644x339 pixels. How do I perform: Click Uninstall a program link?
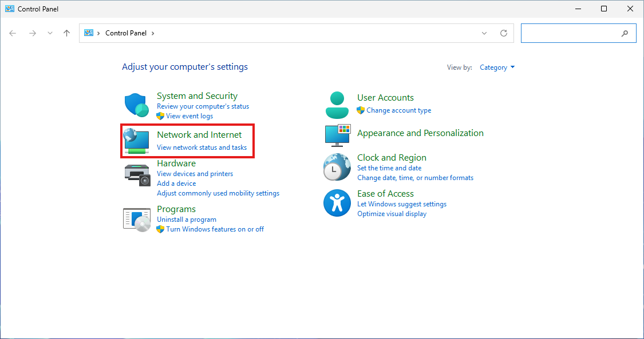pyautogui.click(x=187, y=220)
